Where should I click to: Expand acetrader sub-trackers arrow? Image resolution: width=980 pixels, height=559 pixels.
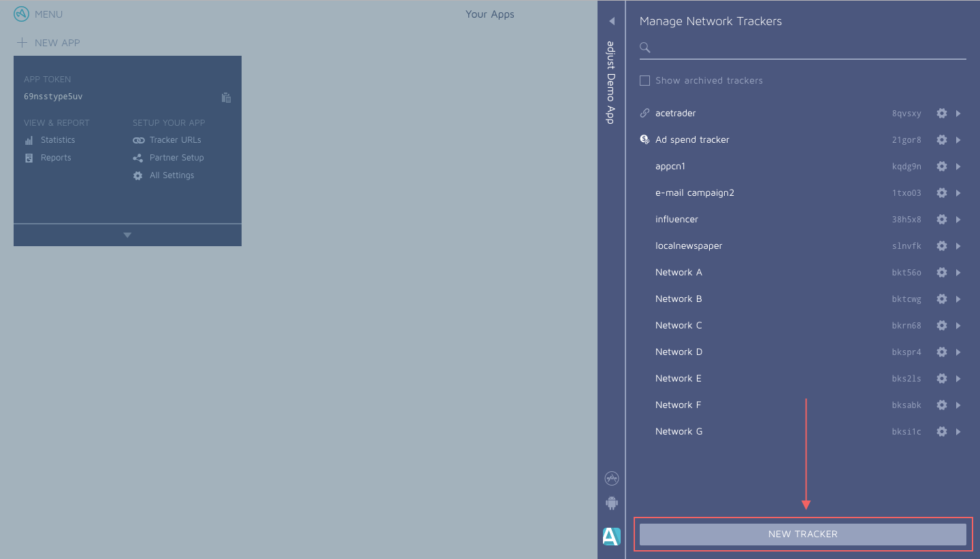[x=958, y=114]
